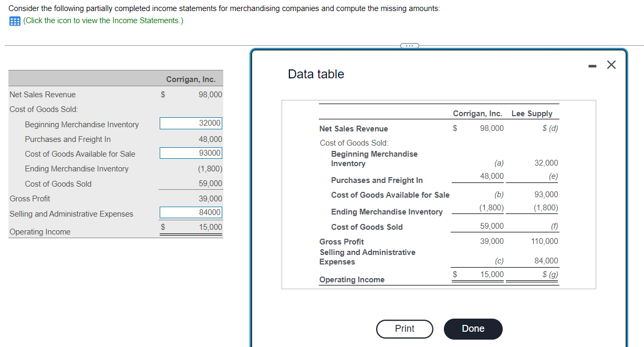Select 93,000 value in Lee Supply column

(546, 195)
